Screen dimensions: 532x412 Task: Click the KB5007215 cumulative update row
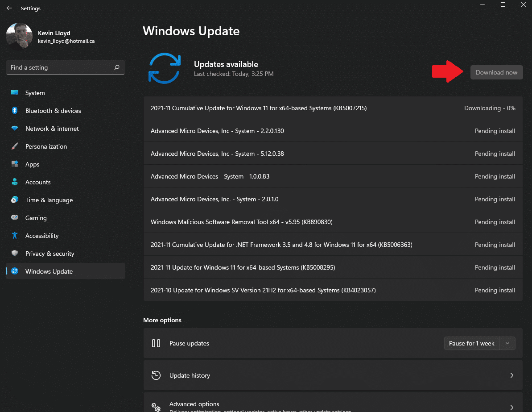[333, 108]
